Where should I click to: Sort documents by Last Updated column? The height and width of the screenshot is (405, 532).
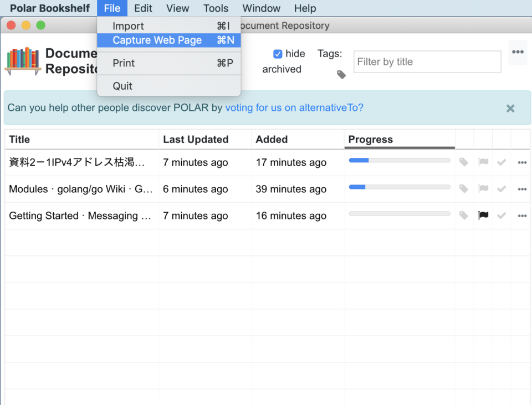(x=205, y=140)
